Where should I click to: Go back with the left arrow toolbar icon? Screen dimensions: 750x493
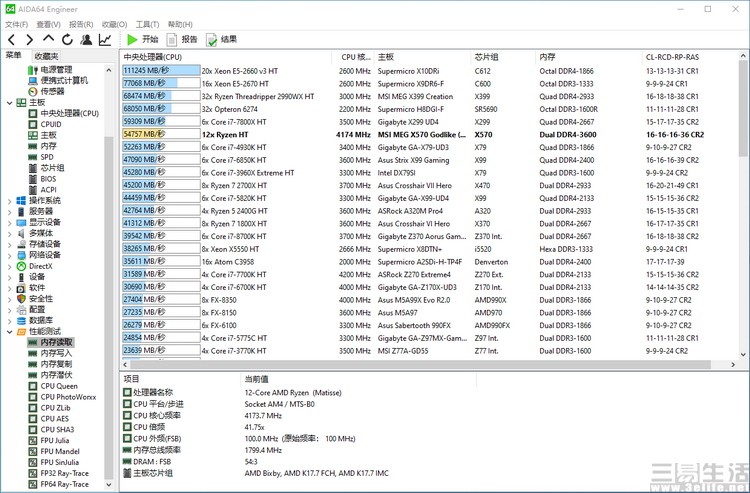click(x=12, y=40)
